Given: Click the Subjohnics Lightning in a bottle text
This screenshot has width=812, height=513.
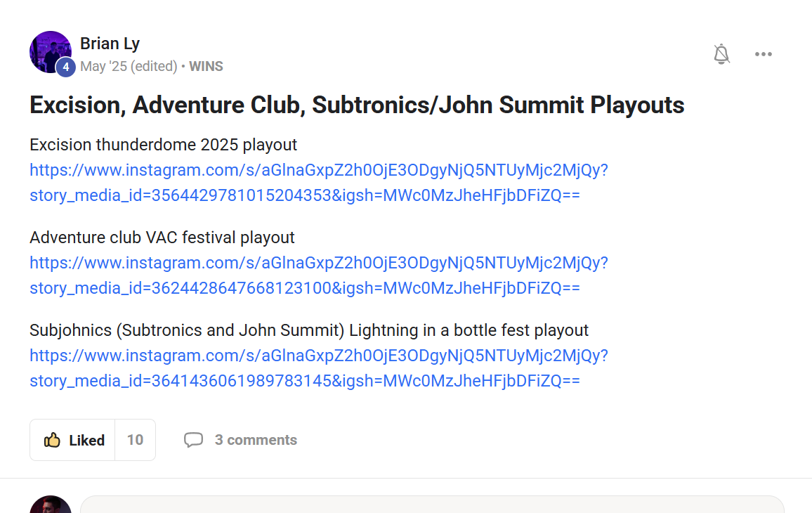Looking at the screenshot, I should click(x=309, y=330).
